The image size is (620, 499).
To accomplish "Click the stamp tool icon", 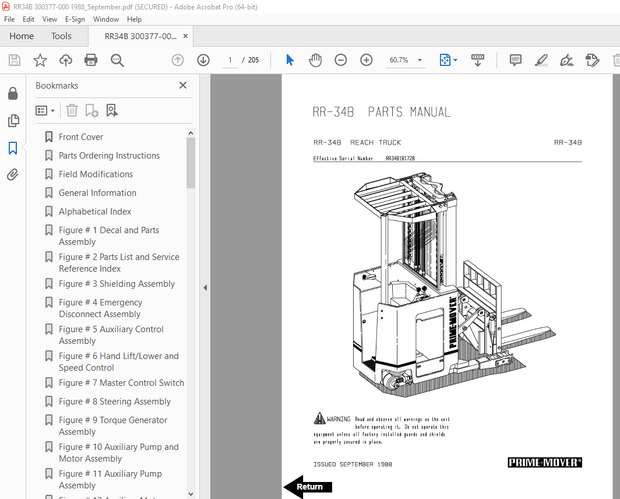I will click(x=592, y=60).
